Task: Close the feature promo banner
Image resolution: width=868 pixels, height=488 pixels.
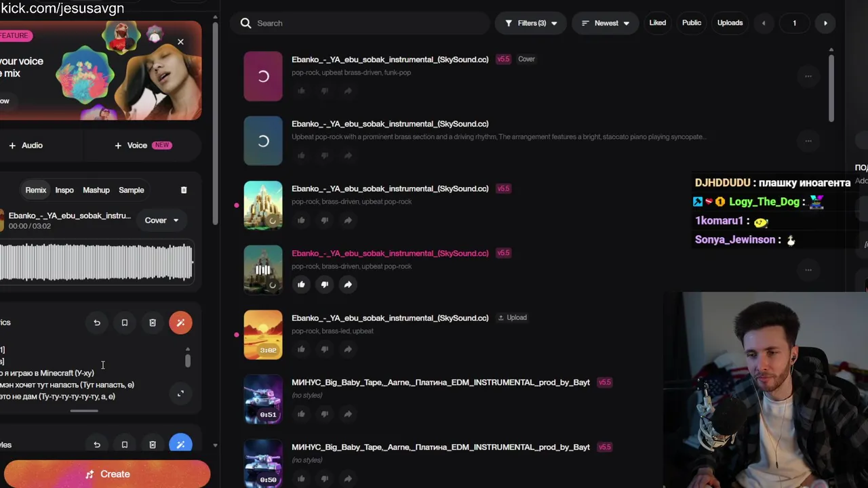Action: [180, 42]
